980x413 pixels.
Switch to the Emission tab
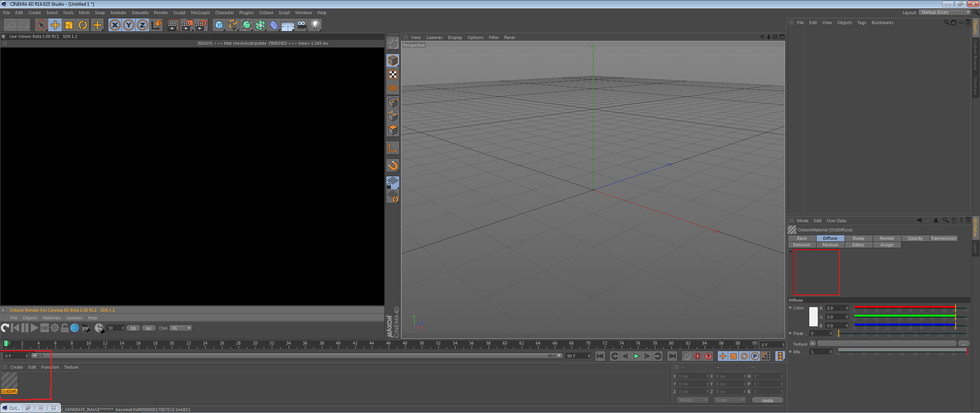tap(802, 245)
